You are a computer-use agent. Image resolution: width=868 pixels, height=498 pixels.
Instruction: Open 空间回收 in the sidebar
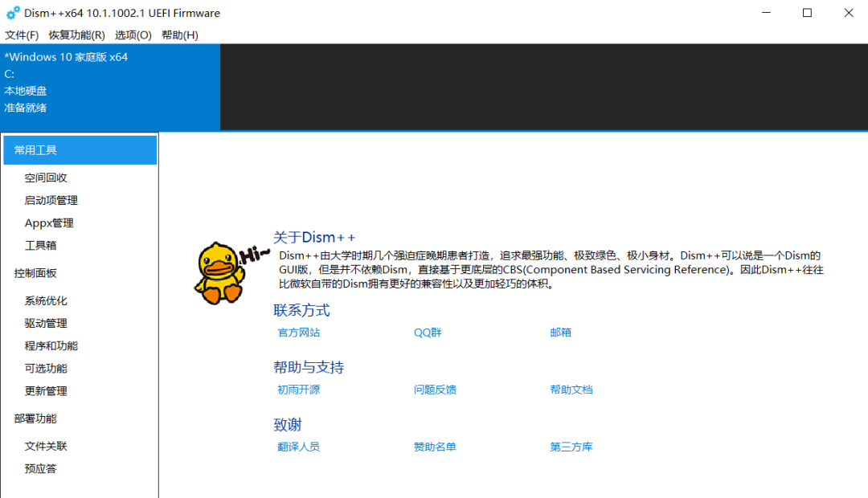[x=45, y=178]
